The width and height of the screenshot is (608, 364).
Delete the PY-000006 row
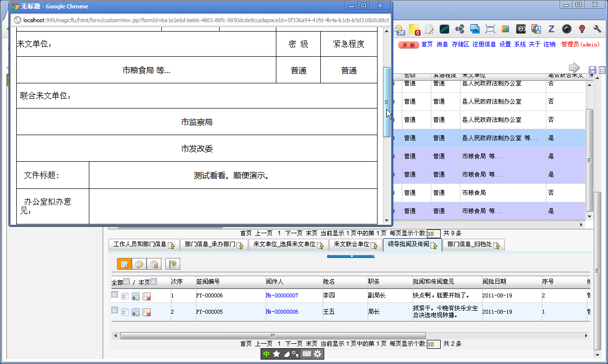[147, 296]
